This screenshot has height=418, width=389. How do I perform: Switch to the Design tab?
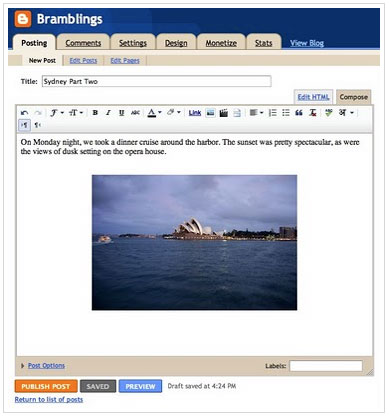point(176,43)
